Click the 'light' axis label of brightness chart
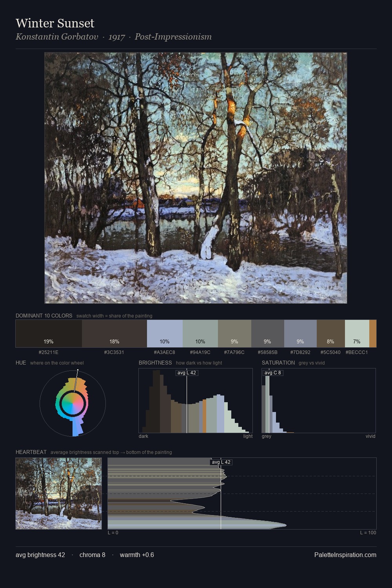392x588 pixels. [248, 436]
